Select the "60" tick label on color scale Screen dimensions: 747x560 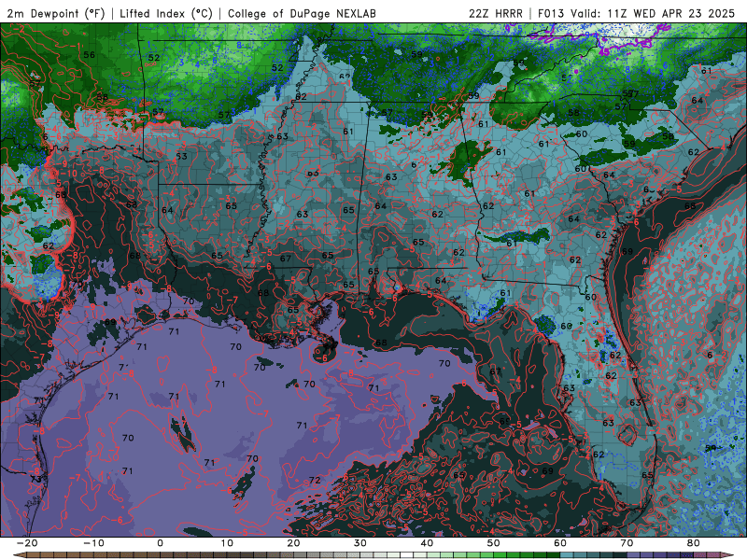click(x=560, y=543)
